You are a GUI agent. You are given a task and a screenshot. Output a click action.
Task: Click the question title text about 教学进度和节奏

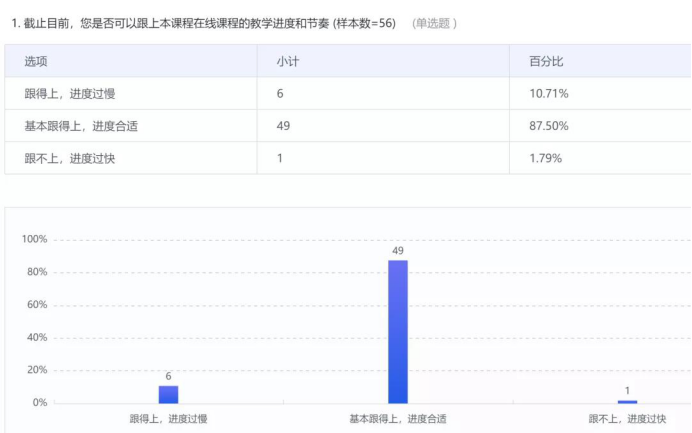click(203, 23)
